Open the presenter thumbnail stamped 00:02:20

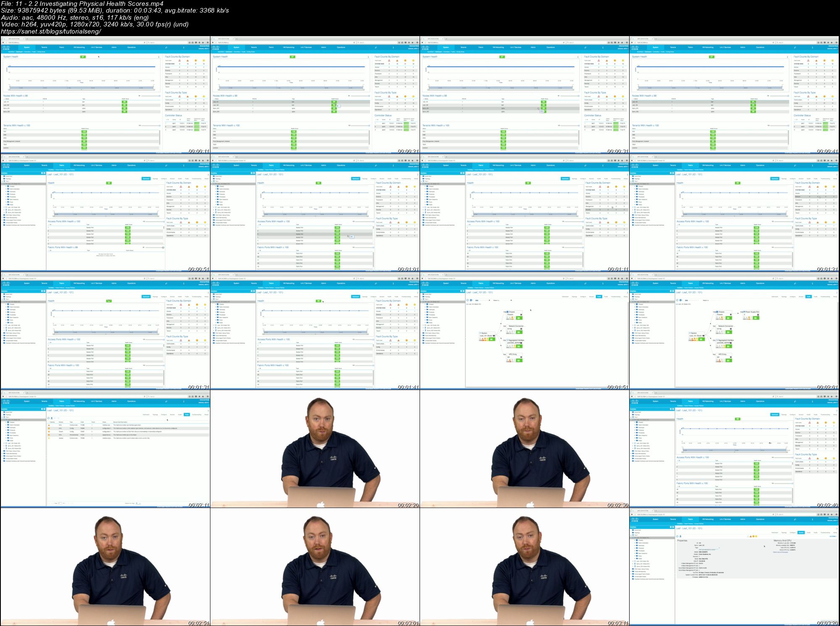[315, 449]
